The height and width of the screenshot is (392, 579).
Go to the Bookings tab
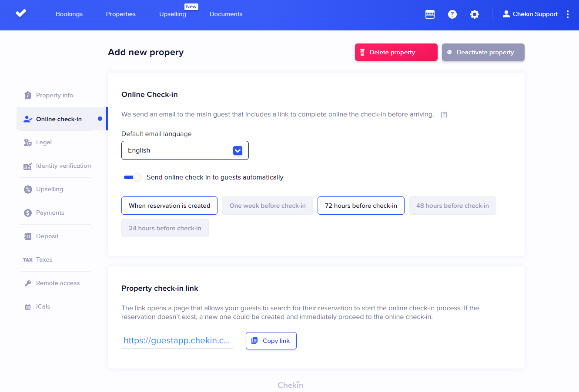point(69,14)
